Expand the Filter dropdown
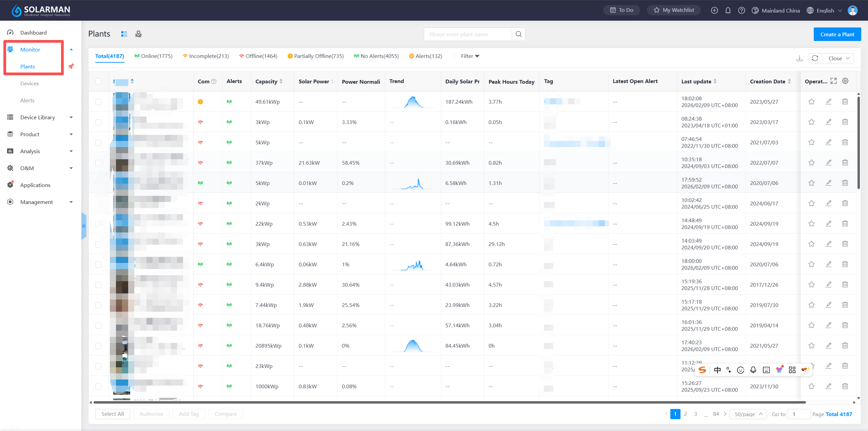 470,56
